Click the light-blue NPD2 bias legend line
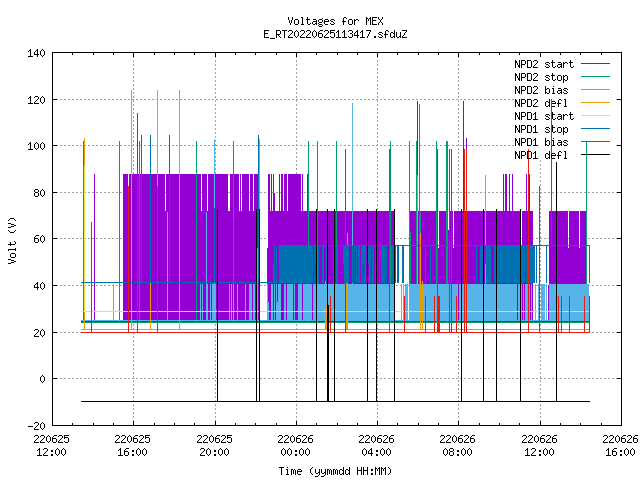Viewport: 640px width, 480px height. (596, 90)
